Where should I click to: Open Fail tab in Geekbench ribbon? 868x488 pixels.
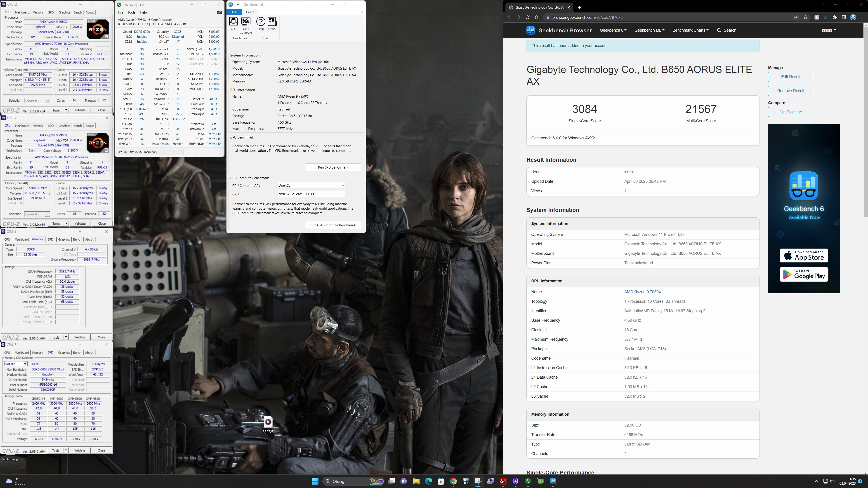pos(234,12)
